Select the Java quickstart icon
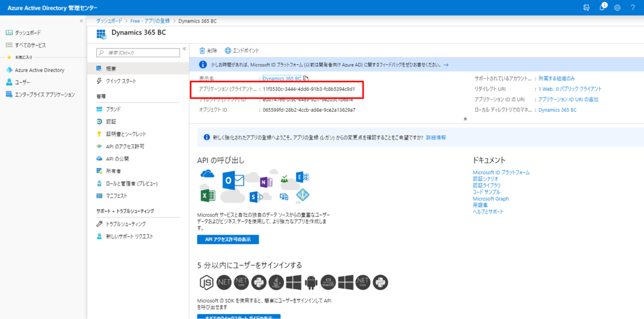This screenshot has width=644, height=319. tap(276, 282)
